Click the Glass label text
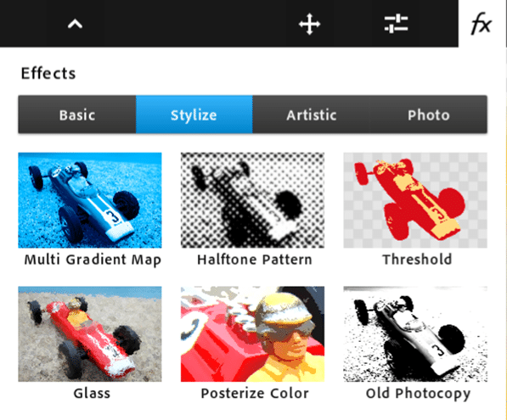Viewport: 507px width, 420px height. point(92,394)
